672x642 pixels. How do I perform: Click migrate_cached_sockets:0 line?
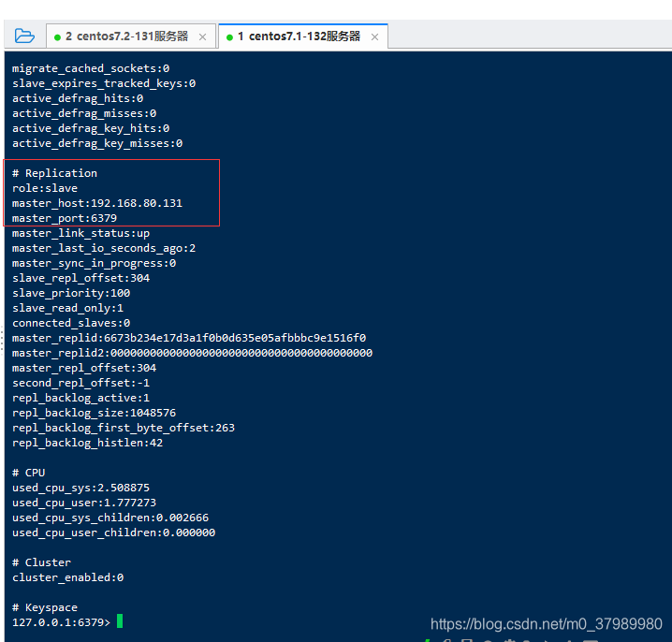(x=91, y=68)
